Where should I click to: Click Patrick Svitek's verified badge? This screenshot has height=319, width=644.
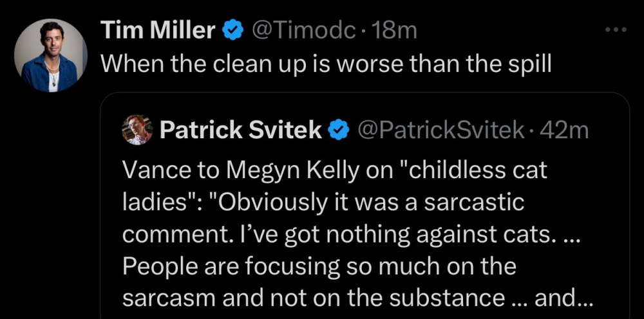tap(339, 131)
